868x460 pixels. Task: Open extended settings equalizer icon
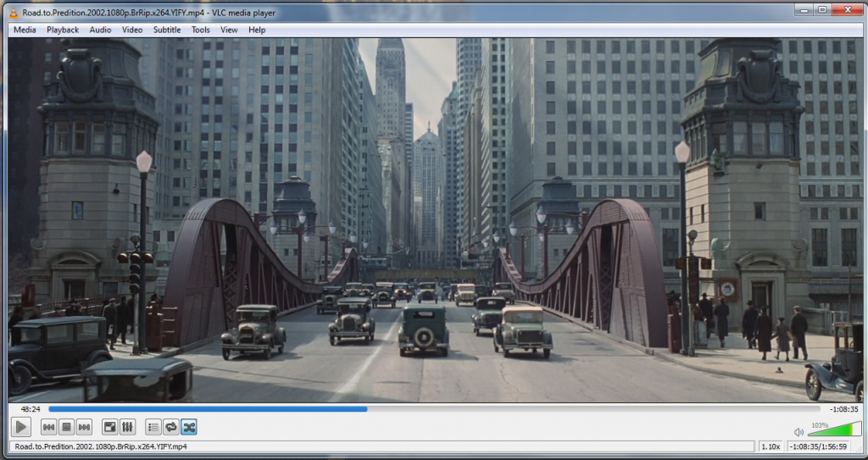127,427
